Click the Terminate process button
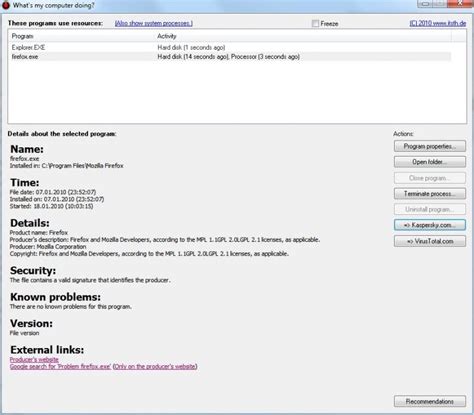 coord(430,194)
